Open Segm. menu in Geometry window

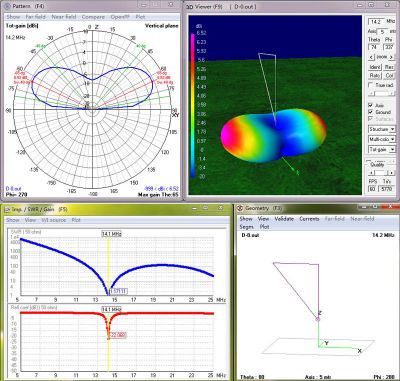pyautogui.click(x=247, y=227)
